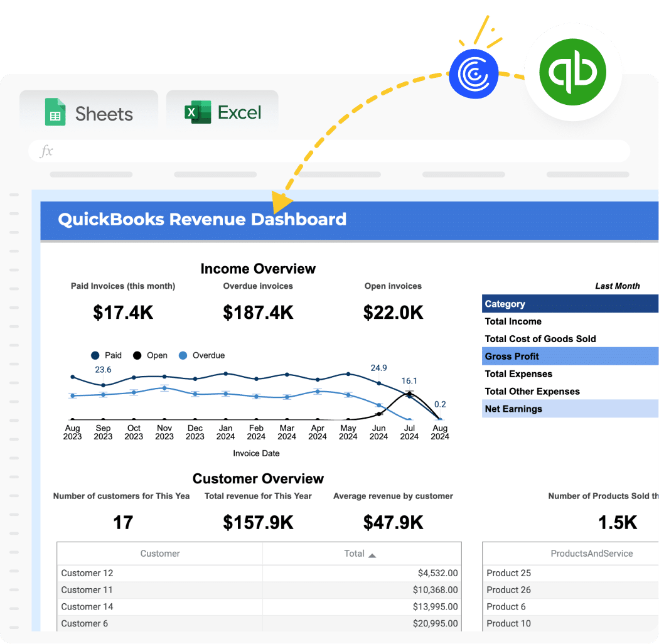Image resolution: width=659 pixels, height=644 pixels.
Task: Click the sort arrow beside Total column
Action: pyautogui.click(x=372, y=555)
